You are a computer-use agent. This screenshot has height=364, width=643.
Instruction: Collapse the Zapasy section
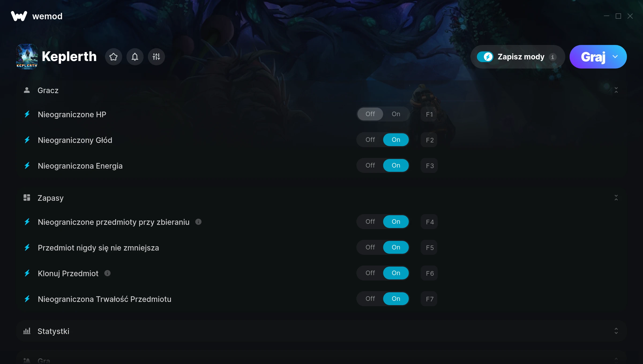pyautogui.click(x=616, y=198)
